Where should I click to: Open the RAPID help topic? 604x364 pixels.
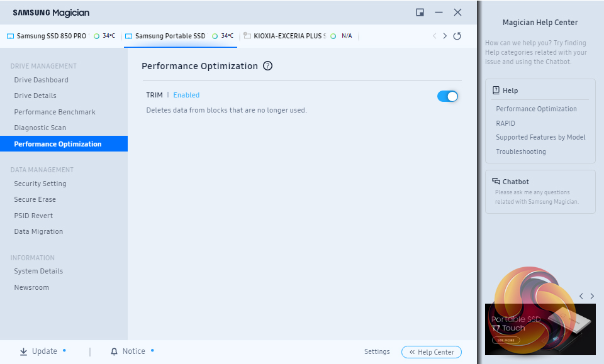pos(505,123)
